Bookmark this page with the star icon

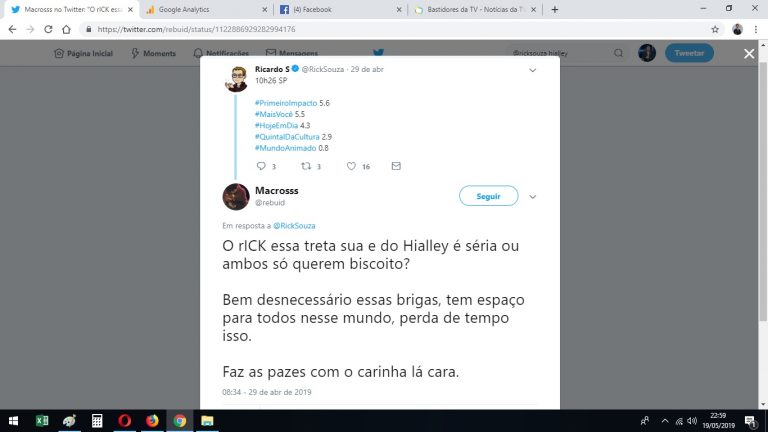point(715,29)
